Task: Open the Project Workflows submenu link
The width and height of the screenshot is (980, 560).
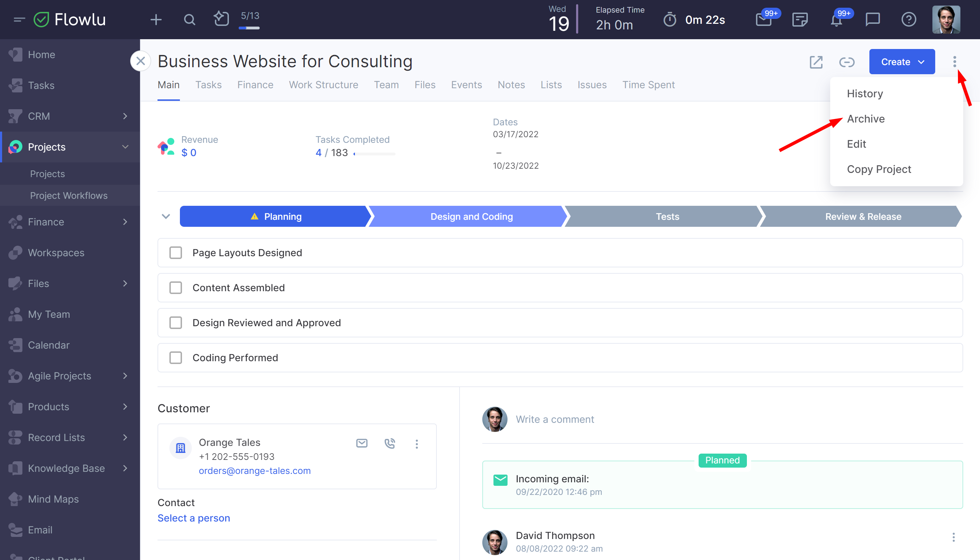Action: coord(69,195)
